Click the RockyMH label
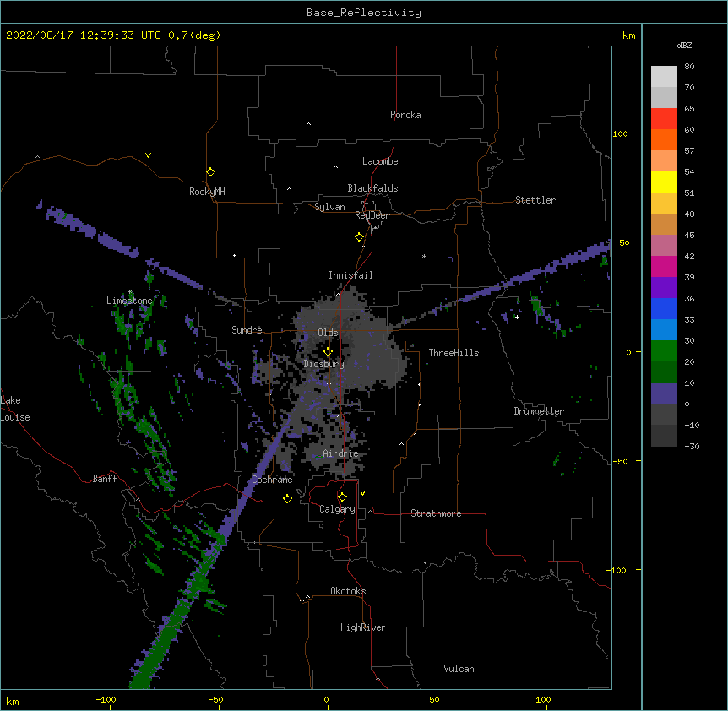This screenshot has height=711, width=728. tap(207, 192)
